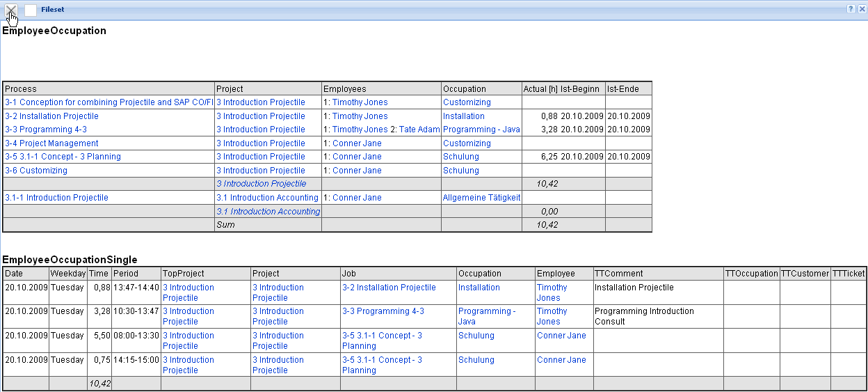The image size is (868, 392).
Task: Open the 3.1-1 Introduction Projectile process link
Action: pyautogui.click(x=56, y=198)
